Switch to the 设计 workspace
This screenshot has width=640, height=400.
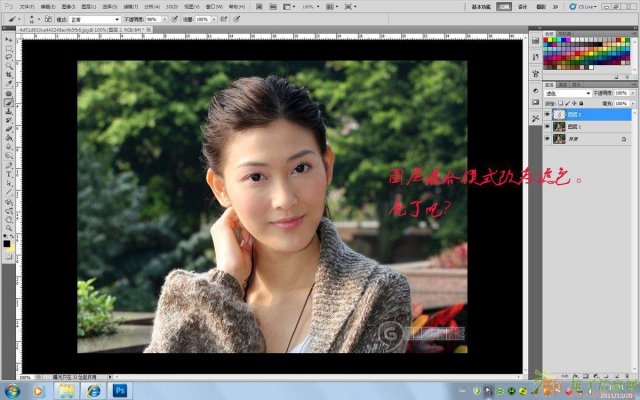tap(522, 6)
